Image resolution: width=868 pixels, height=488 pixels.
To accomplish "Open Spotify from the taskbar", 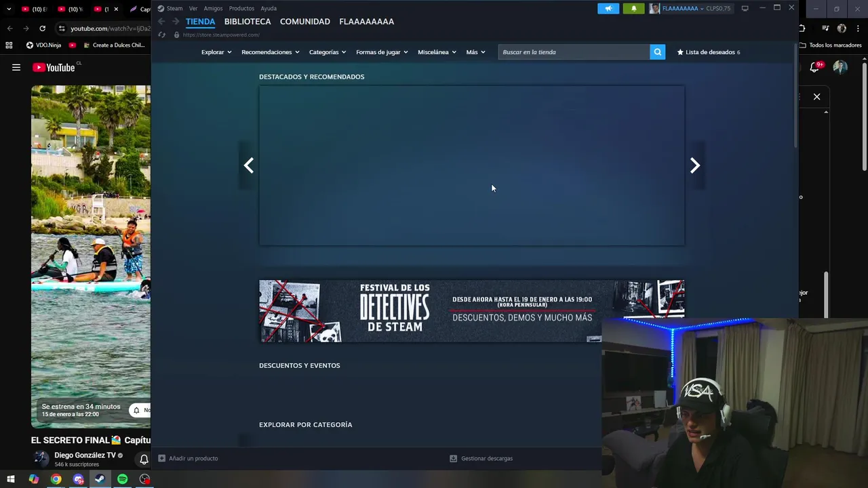I will 122,479.
